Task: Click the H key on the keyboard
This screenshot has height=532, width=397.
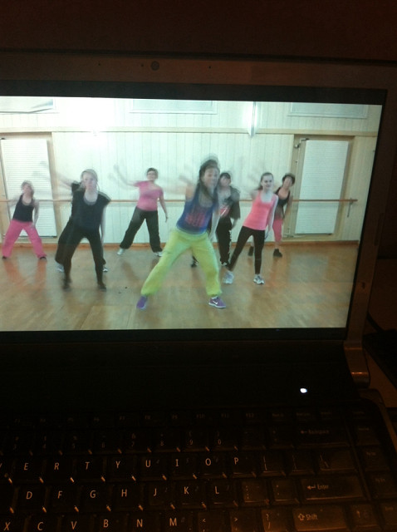Action: 125,493
